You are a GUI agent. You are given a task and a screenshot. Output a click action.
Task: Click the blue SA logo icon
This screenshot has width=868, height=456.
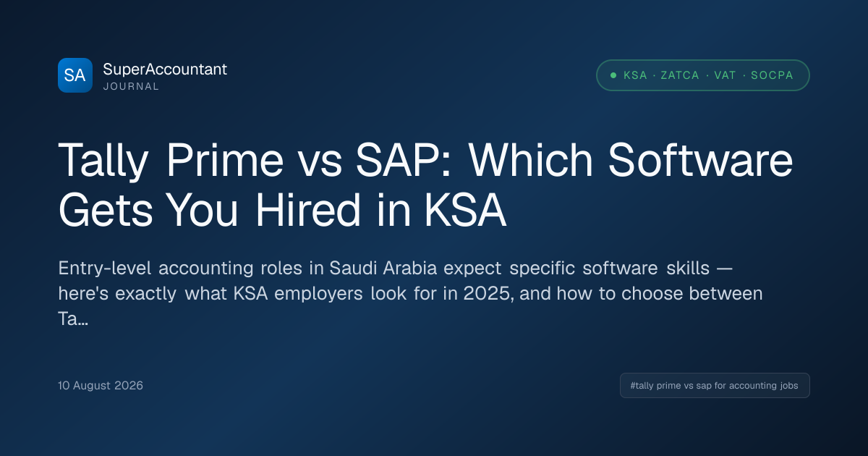click(x=75, y=75)
